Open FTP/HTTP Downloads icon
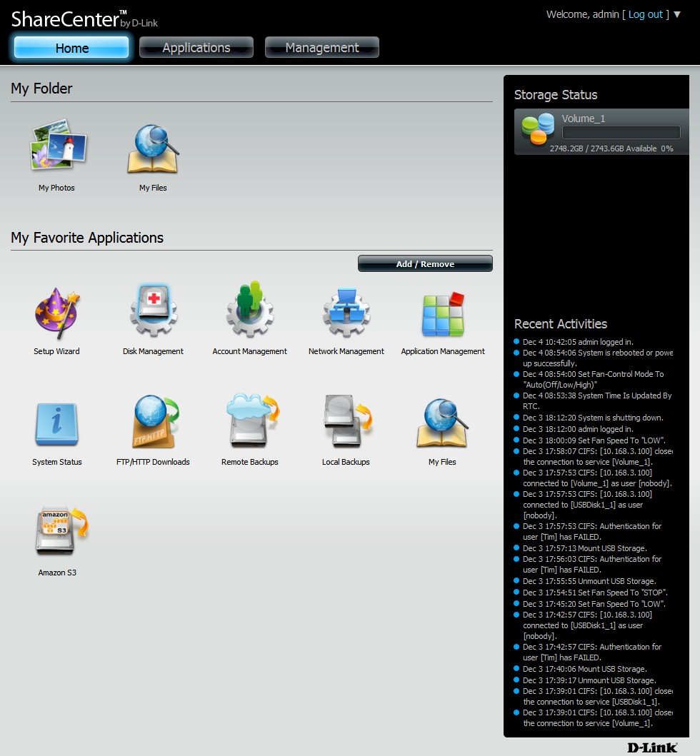 pyautogui.click(x=155, y=422)
